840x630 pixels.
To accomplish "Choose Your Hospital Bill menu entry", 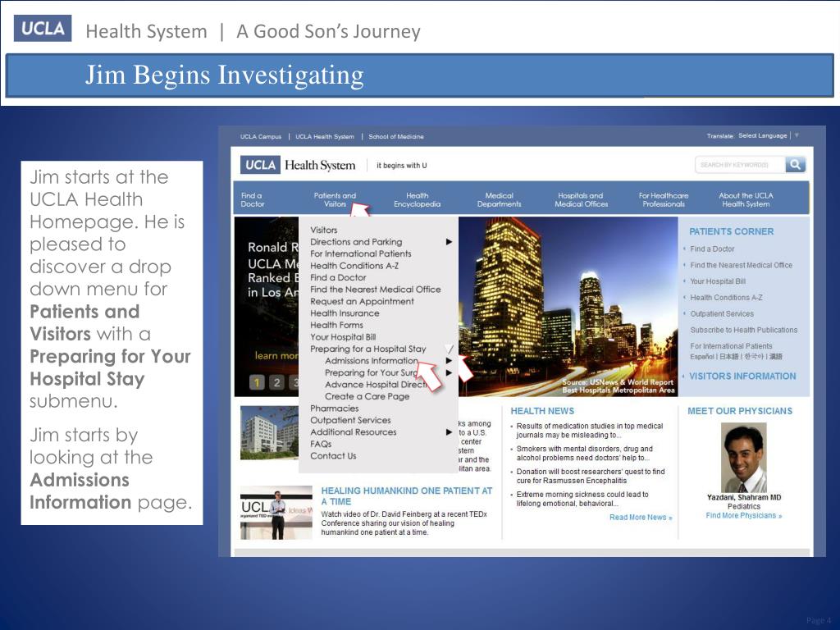I will click(343, 337).
